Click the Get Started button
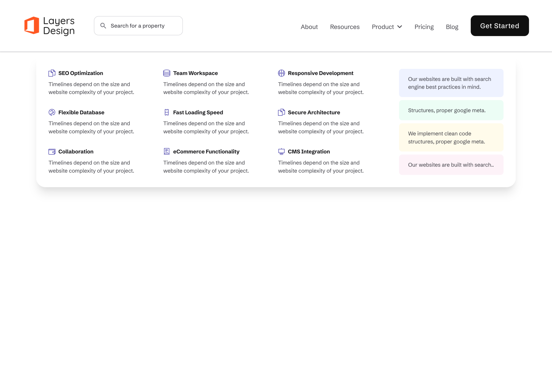 (x=500, y=26)
